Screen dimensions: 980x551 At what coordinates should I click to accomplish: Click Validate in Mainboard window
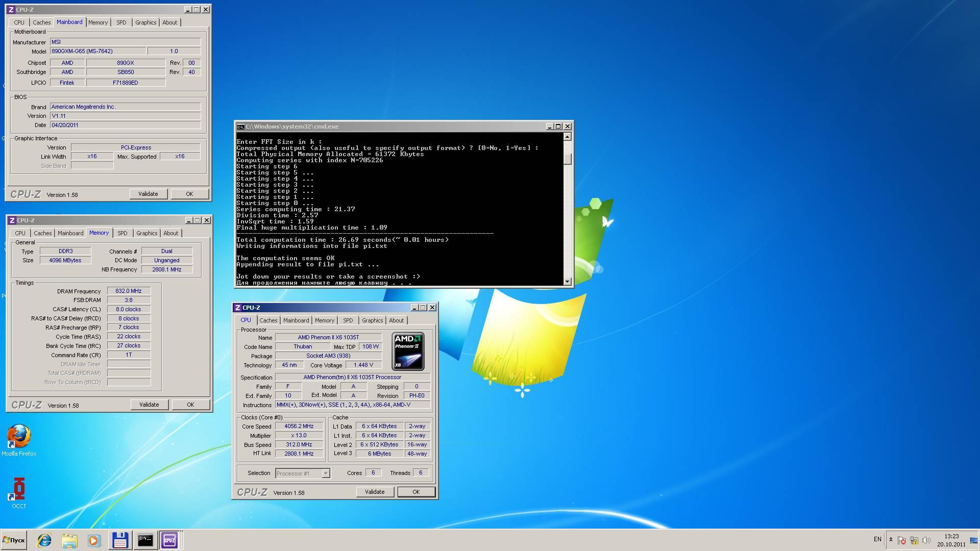pos(148,194)
